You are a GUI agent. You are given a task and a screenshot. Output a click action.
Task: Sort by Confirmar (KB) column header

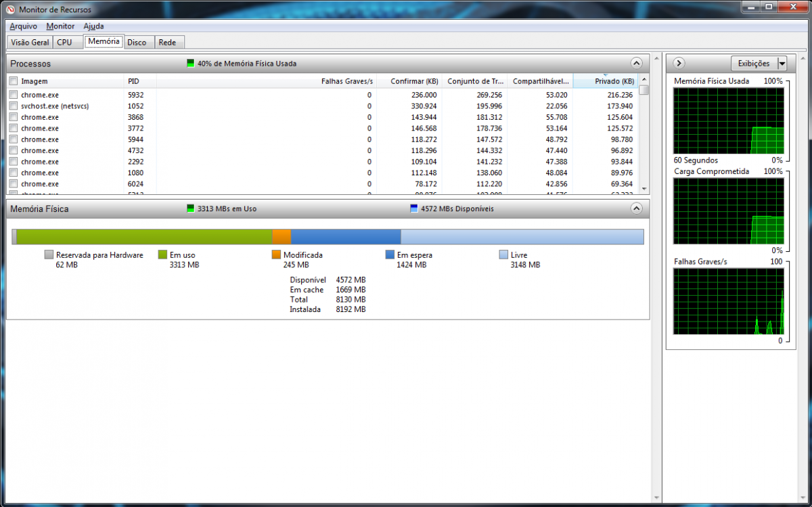409,81
